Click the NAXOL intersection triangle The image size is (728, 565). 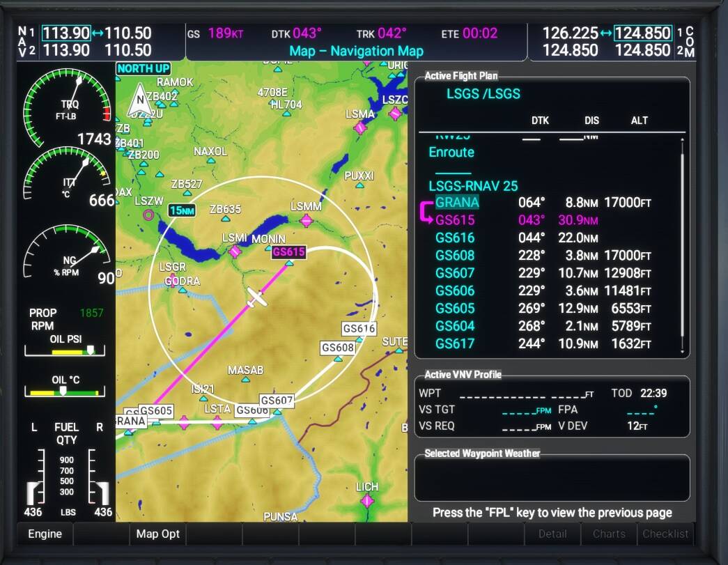click(211, 161)
